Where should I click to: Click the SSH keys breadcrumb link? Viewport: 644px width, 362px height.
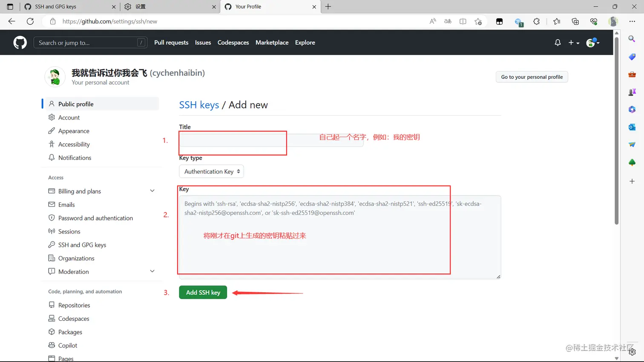click(199, 105)
